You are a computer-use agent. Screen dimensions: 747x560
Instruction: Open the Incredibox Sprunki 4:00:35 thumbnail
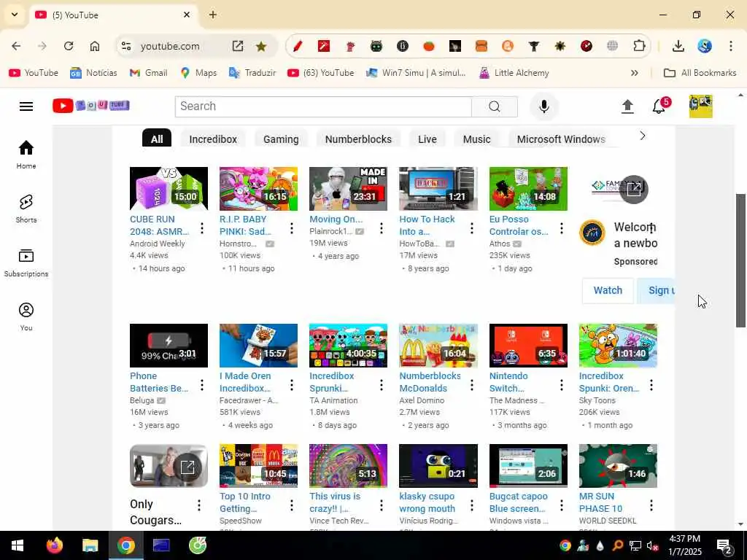click(x=348, y=346)
